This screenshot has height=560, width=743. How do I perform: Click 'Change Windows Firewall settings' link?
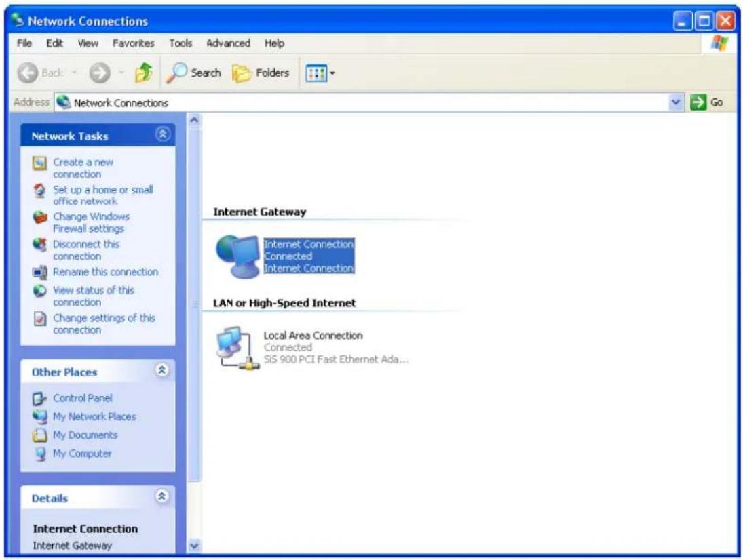tap(91, 222)
